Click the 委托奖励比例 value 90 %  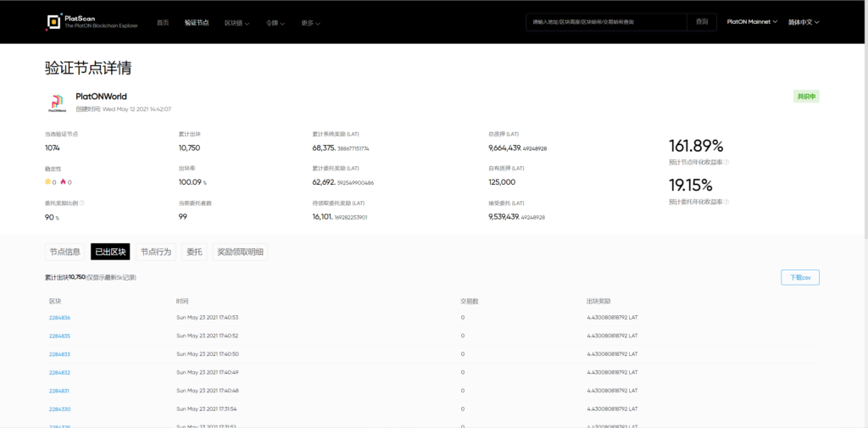(52, 217)
